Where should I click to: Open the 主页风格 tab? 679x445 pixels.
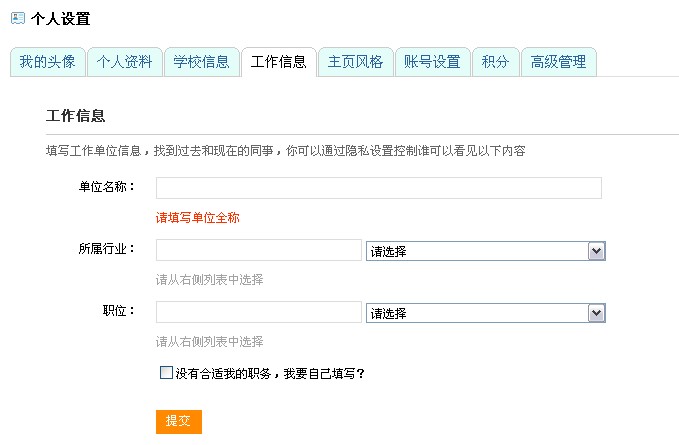click(356, 62)
